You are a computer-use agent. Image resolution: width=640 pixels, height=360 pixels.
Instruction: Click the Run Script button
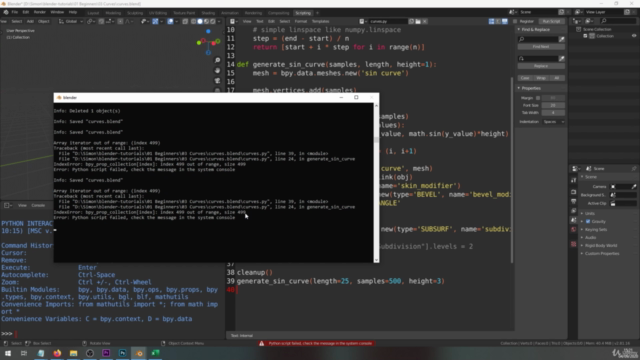551,21
